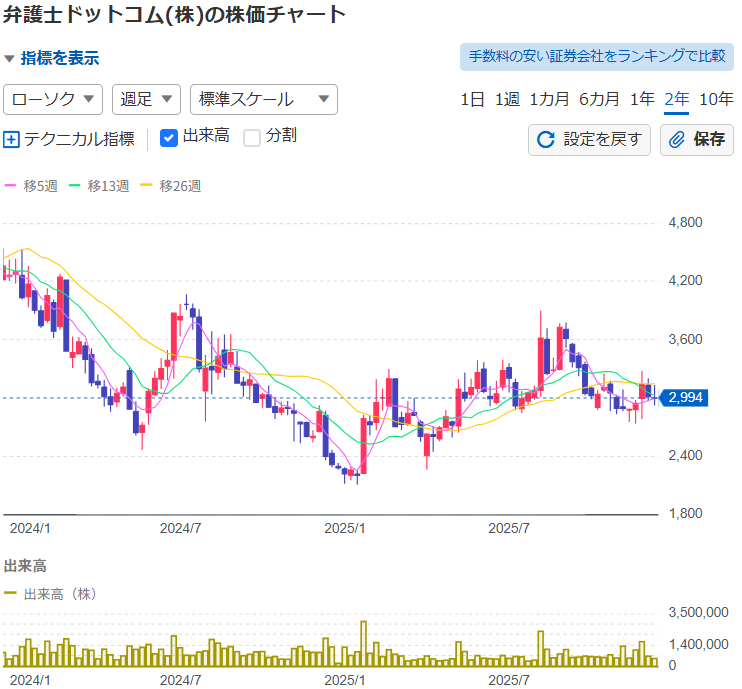742x689 pixels.
Task: Click the yellow 移26週 legend marker
Action: point(147,186)
